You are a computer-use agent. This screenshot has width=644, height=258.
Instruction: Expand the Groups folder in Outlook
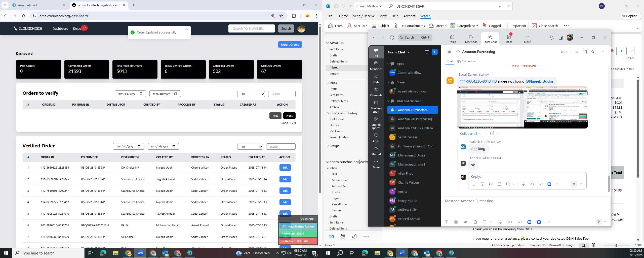[x=328, y=146]
